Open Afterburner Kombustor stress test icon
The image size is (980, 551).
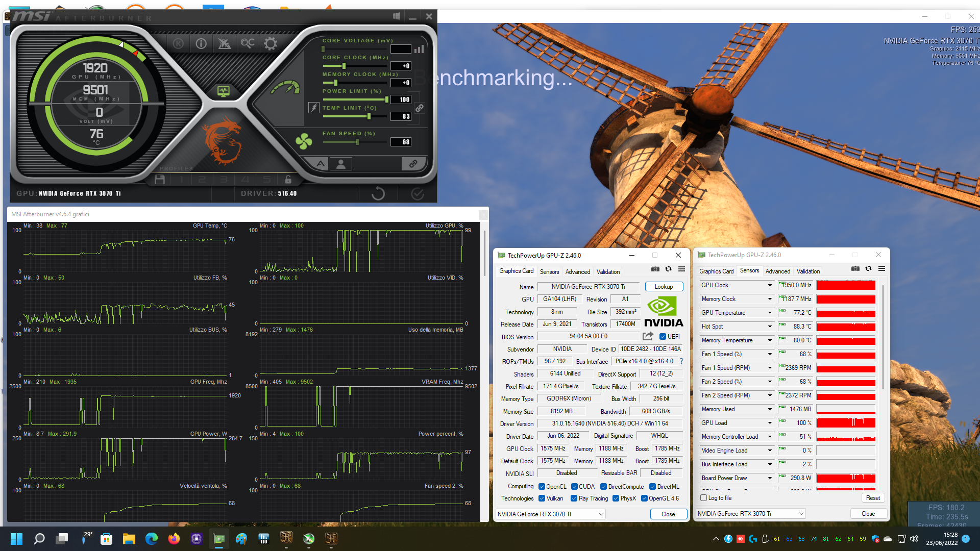pyautogui.click(x=178, y=44)
